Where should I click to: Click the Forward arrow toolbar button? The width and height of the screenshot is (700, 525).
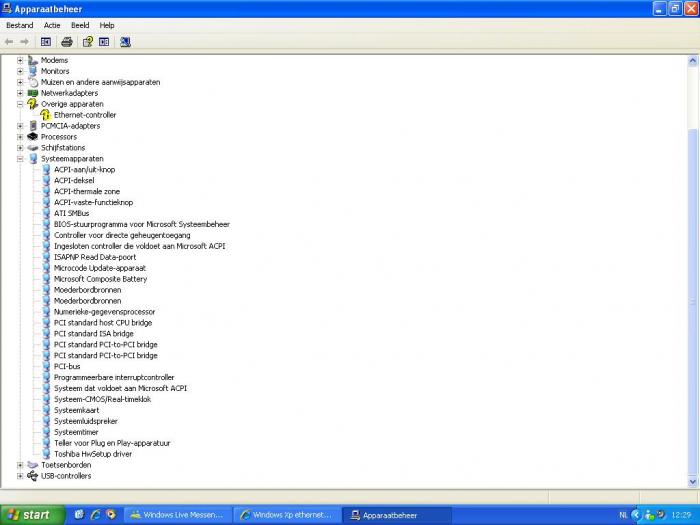25,42
